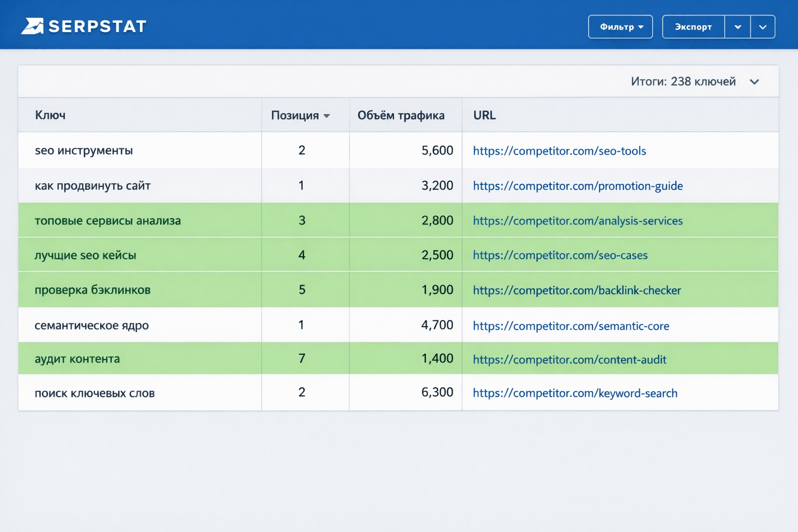Open the keyword-search URL link
798x532 pixels.
click(575, 393)
